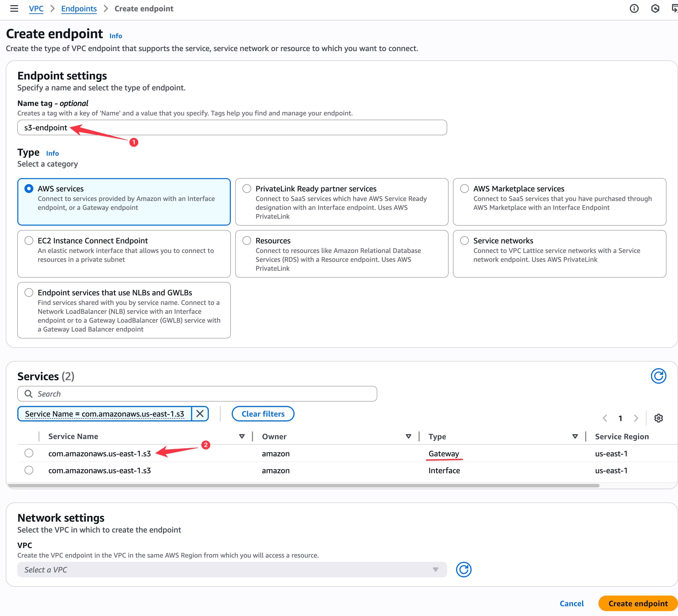This screenshot has height=616, width=678.
Task: Remove the Service Name filter token
Action: coord(200,413)
